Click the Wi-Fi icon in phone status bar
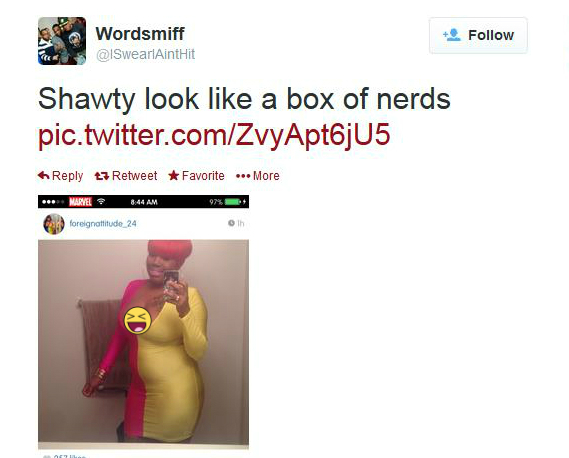 (101, 201)
